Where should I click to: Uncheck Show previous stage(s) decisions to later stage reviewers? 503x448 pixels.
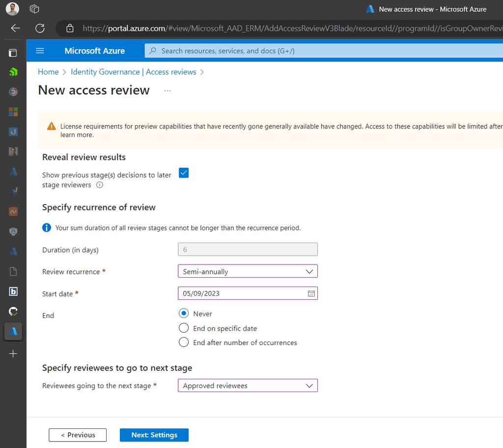(x=183, y=173)
